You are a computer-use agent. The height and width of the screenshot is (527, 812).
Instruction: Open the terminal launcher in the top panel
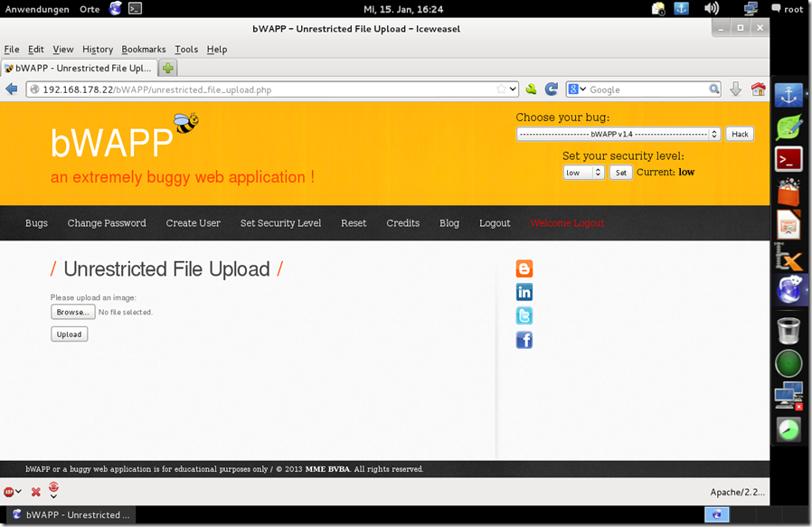pos(135,8)
